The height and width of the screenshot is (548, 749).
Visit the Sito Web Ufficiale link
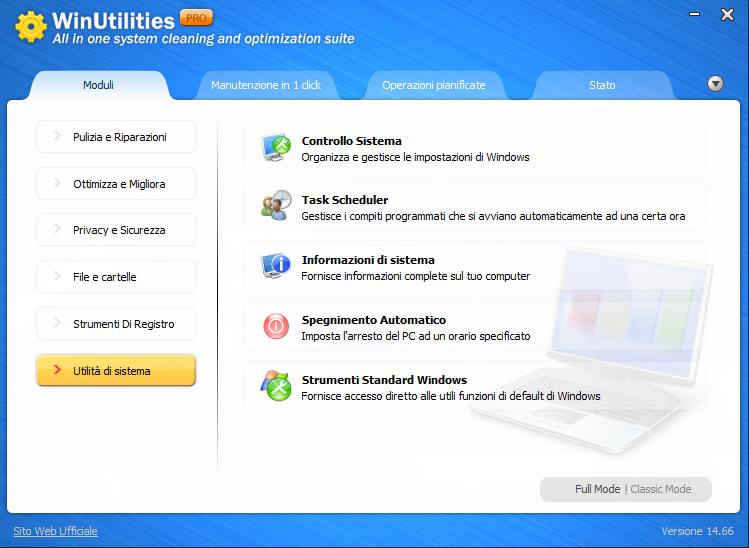click(x=55, y=531)
